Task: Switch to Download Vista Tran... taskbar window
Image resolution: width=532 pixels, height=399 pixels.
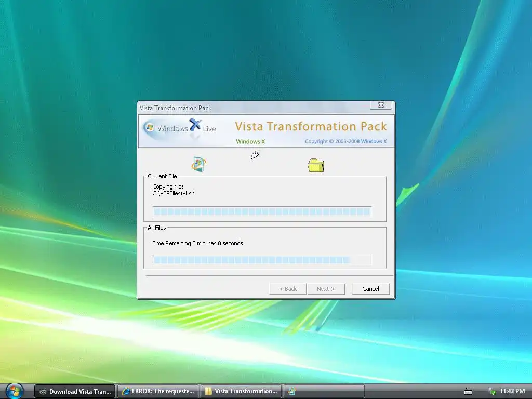Action: 75,391
